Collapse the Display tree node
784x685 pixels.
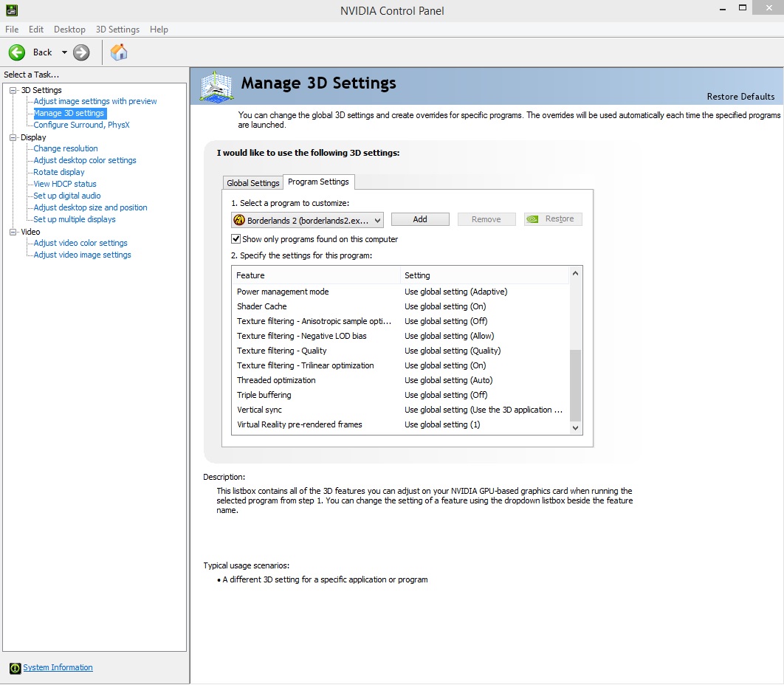coord(13,137)
